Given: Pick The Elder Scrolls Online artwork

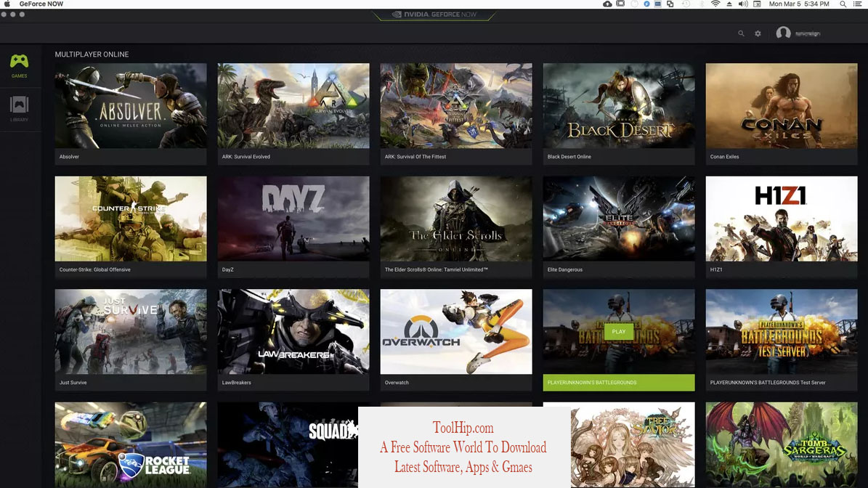Looking at the screenshot, I should (x=456, y=219).
